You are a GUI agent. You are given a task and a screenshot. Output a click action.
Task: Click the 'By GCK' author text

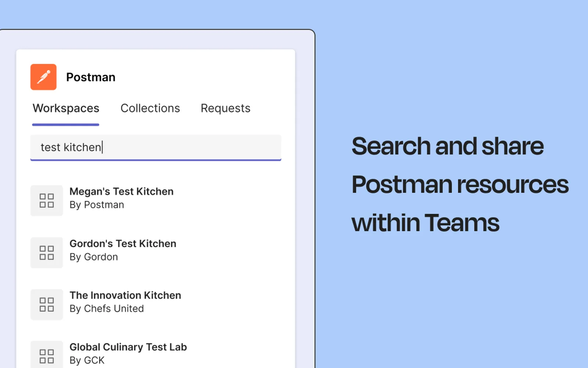(x=87, y=360)
